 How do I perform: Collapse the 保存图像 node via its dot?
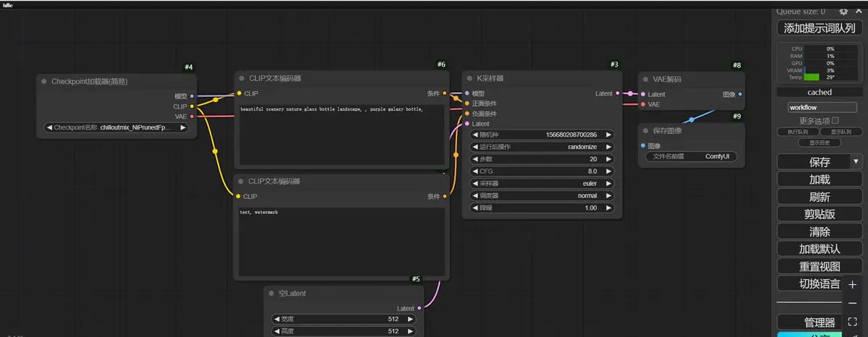point(646,131)
